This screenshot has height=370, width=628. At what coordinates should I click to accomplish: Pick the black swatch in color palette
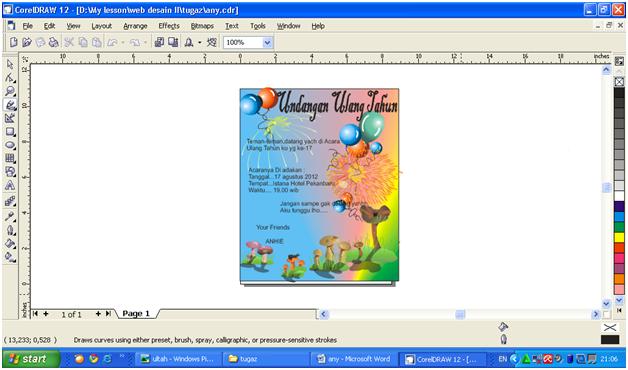click(619, 92)
